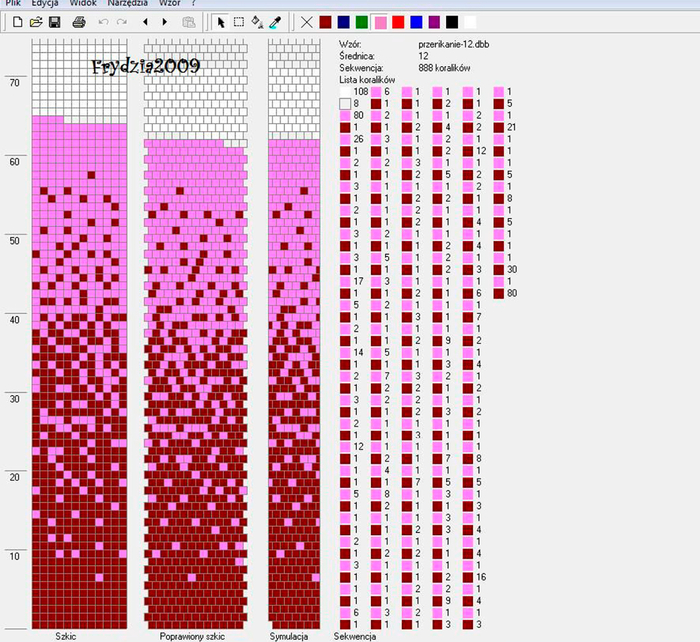This screenshot has width=700, height=642.
Task: Click the pink bead entry with count 17
Action: (x=353, y=281)
